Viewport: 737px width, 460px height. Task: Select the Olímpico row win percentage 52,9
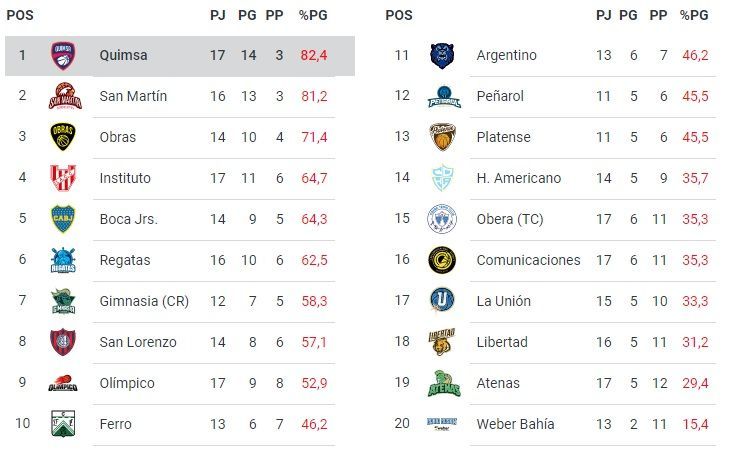313,383
